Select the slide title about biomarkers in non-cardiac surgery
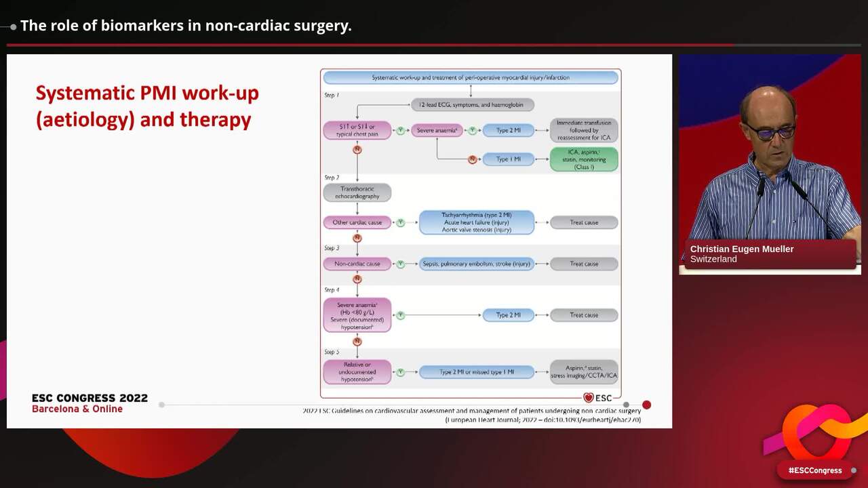The width and height of the screenshot is (868, 488). coord(185,25)
